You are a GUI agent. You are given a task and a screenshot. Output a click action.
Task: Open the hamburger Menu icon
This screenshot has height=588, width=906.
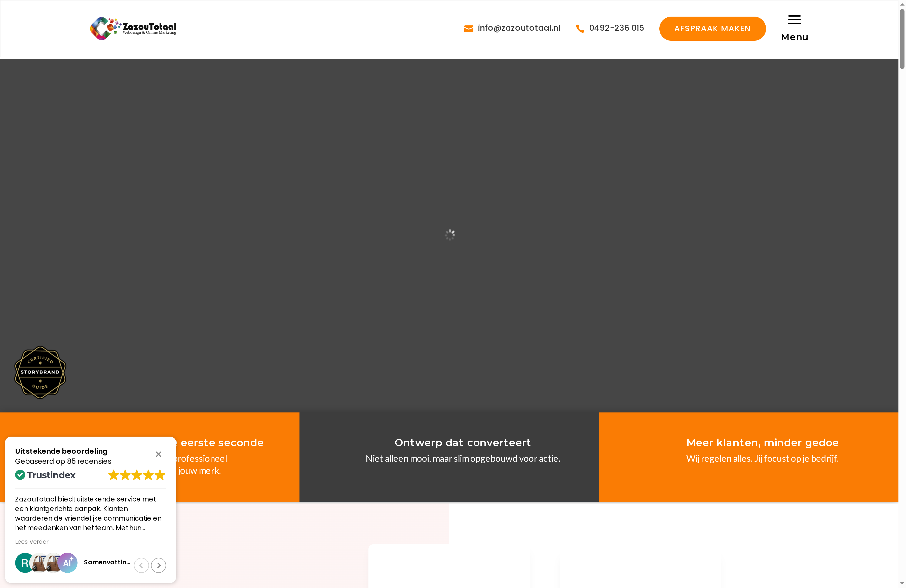794,20
